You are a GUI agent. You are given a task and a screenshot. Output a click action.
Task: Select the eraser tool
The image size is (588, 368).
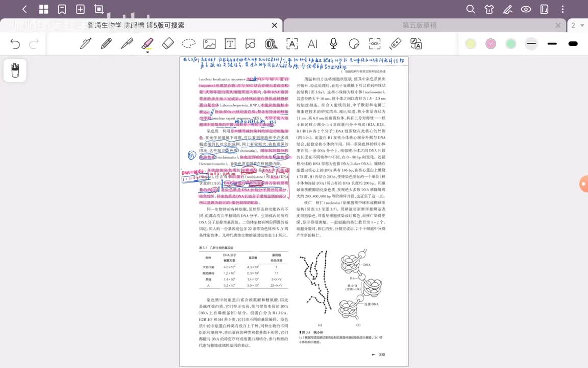pos(168,43)
